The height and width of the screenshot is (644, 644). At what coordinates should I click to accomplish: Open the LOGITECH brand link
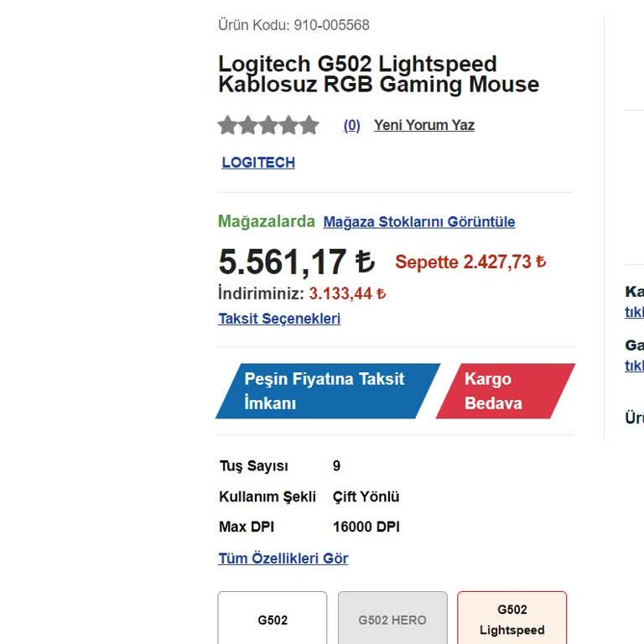[x=258, y=163]
